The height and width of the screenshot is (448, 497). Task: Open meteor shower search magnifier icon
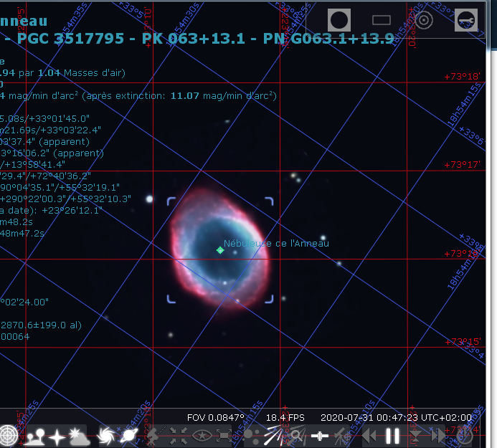click(296, 437)
